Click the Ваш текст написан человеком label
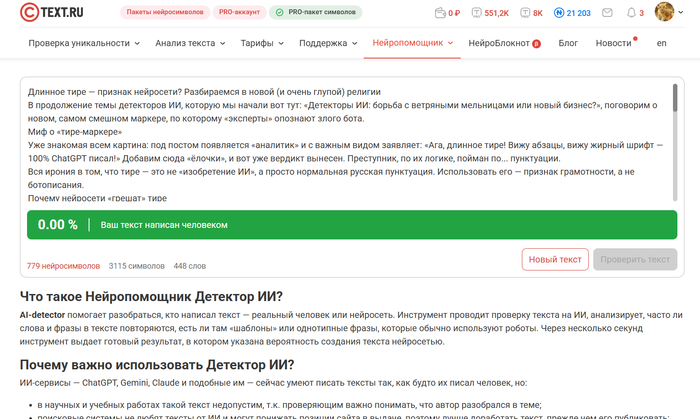Viewport: 700px width, 419px height. pyautogui.click(x=164, y=225)
